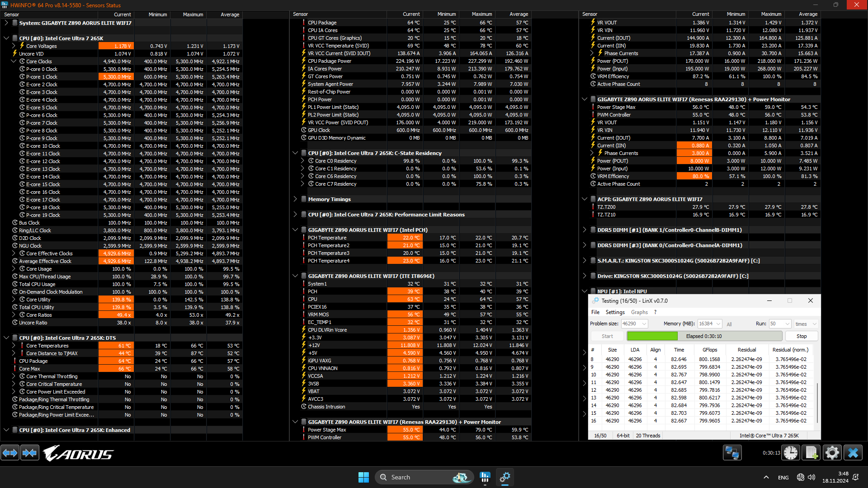
Task: Click the logging start sheet icon
Action: (811, 452)
